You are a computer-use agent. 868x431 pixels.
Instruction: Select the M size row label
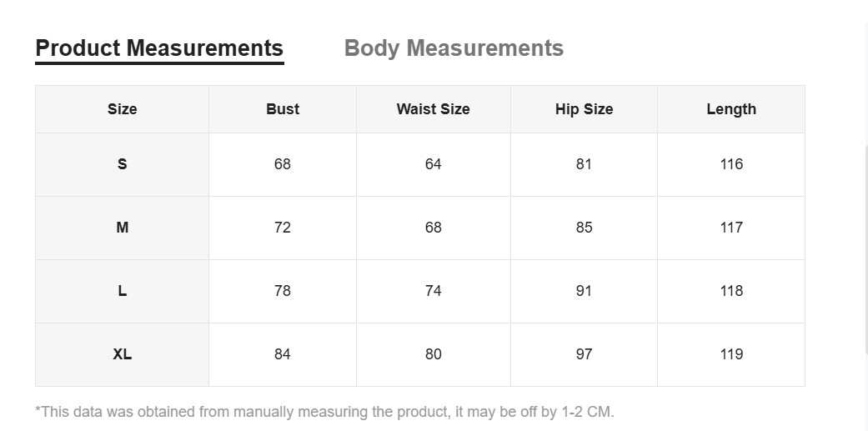click(x=122, y=228)
